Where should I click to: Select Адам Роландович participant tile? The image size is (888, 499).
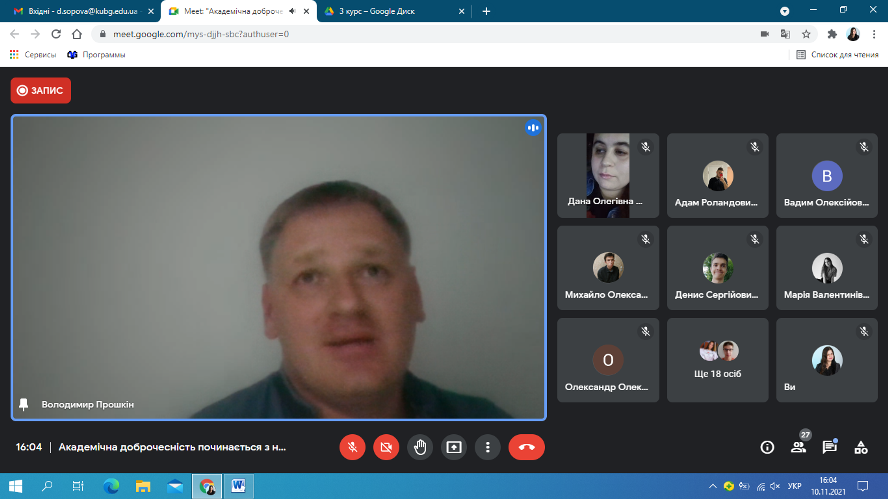[718, 176]
